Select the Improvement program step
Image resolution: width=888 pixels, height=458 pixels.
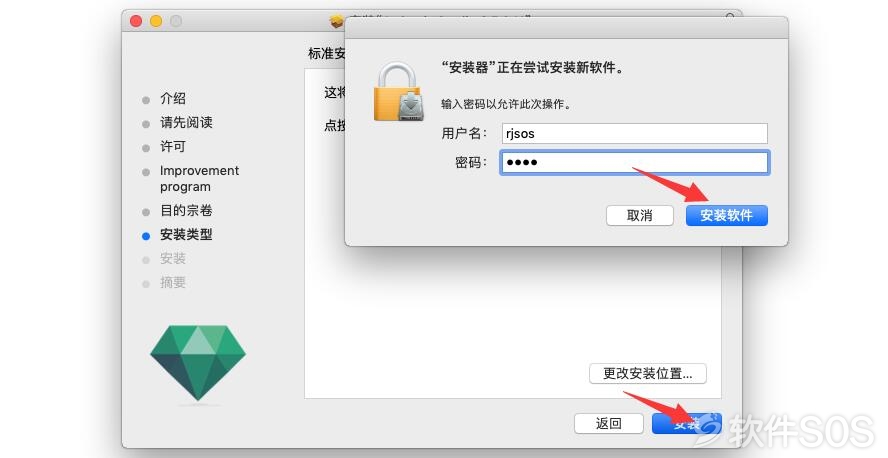click(x=199, y=178)
